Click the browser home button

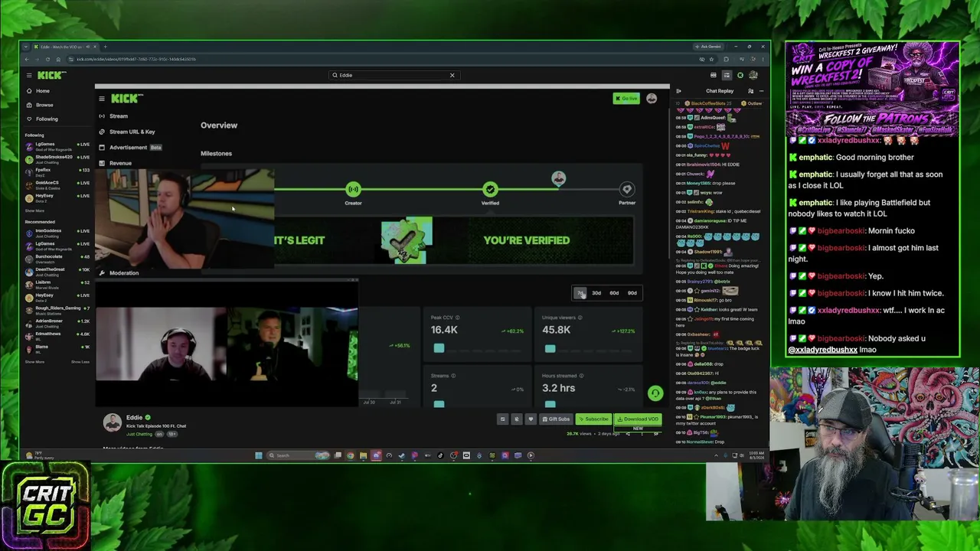58,59
